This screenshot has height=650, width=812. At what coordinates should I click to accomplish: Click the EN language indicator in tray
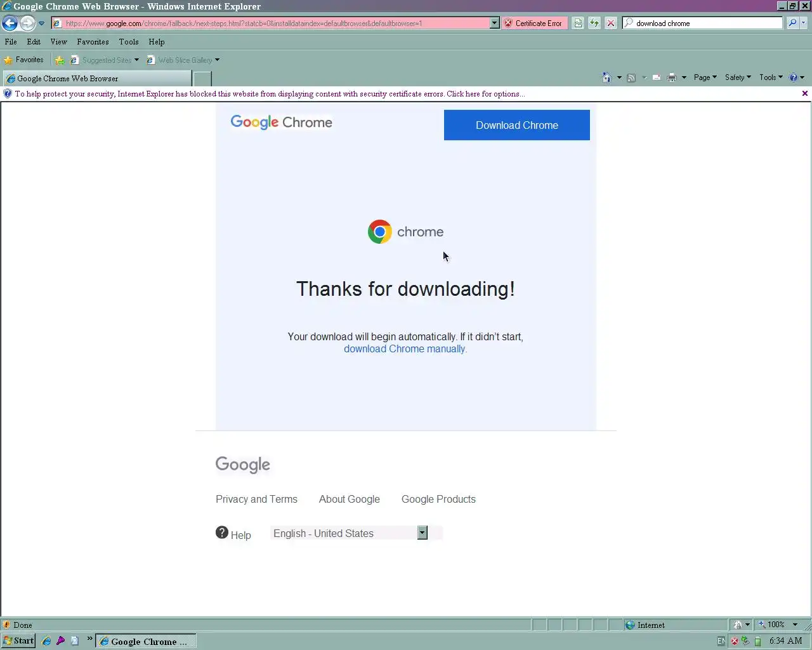coord(721,641)
